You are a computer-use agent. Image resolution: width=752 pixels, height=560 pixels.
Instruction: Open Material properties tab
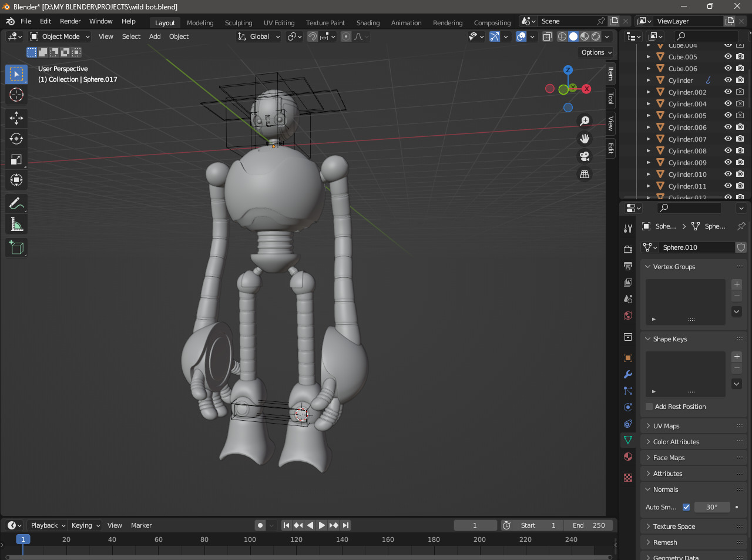pyautogui.click(x=628, y=456)
